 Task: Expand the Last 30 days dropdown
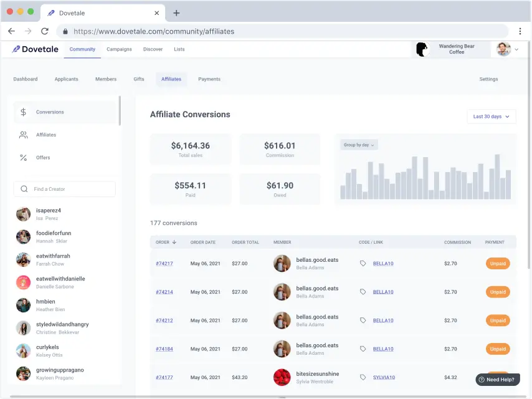pyautogui.click(x=491, y=117)
